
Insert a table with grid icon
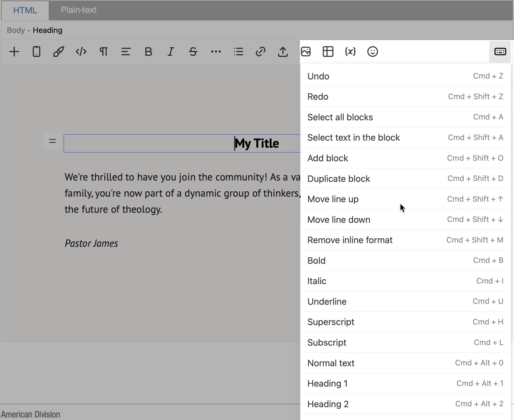(x=328, y=52)
